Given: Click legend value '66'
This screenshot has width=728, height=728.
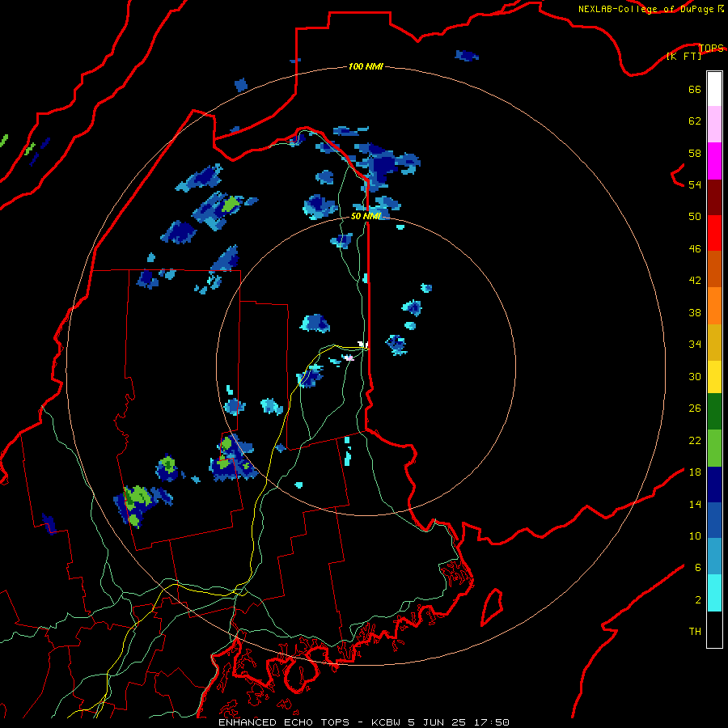Looking at the screenshot, I should pyautogui.click(x=695, y=89).
